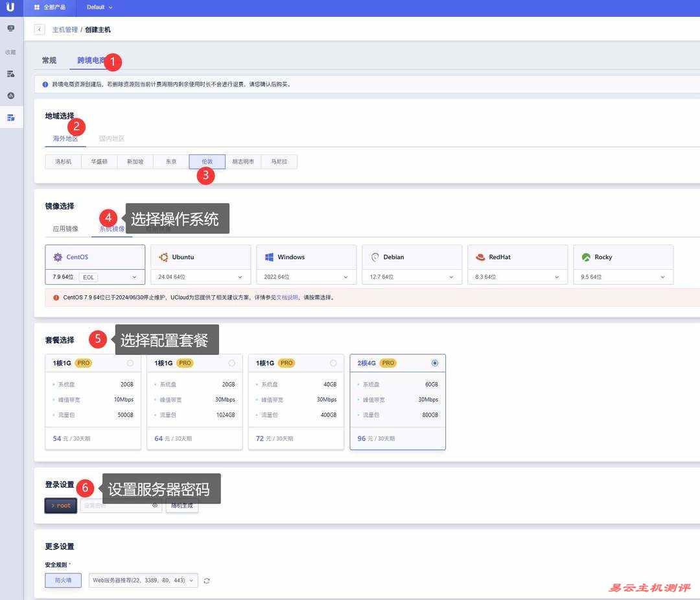Viewport: 700px width, 600px height.
Task: Click the sidebar cloud robot icon
Action: click(x=11, y=95)
